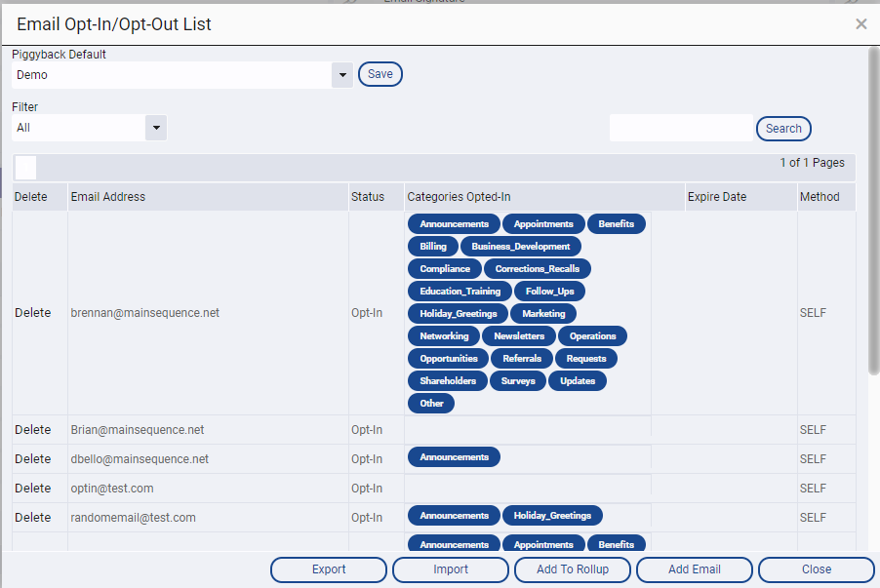Viewport: 880px width, 588px height.
Task: Select randomemail@test.com email address
Action: [x=133, y=518]
